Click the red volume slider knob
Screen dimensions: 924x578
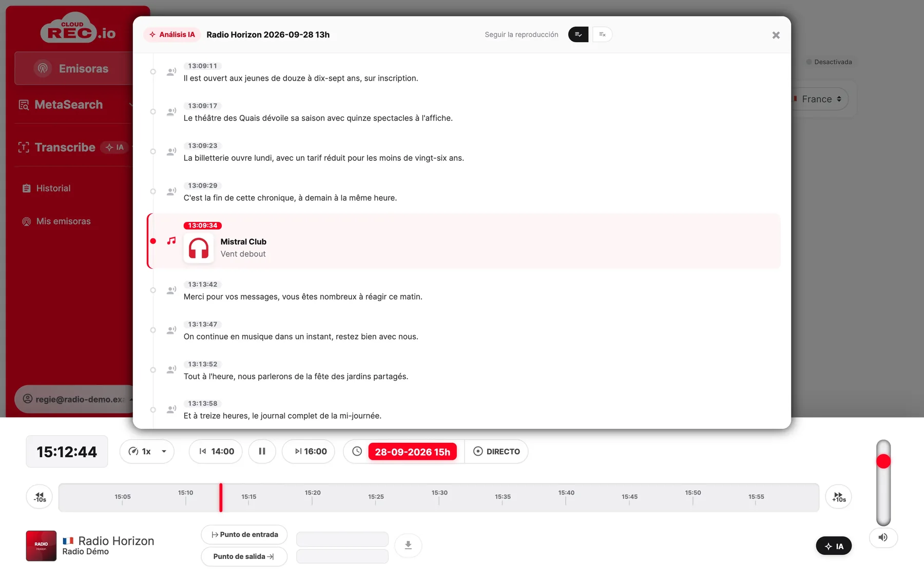coord(883,461)
